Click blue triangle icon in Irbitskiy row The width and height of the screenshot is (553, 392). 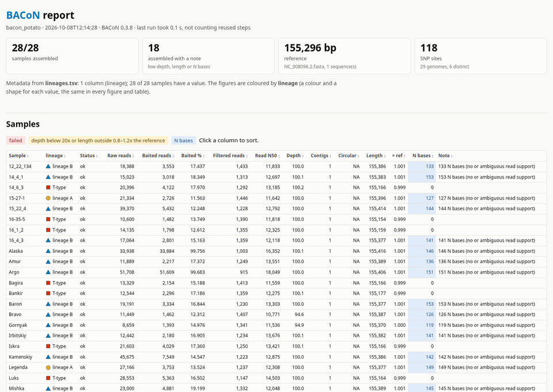coord(48,336)
